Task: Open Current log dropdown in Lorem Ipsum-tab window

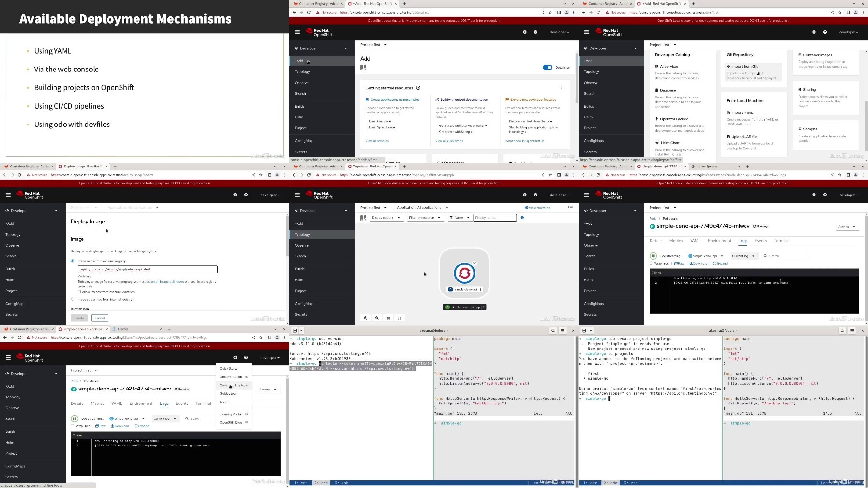Action: tap(744, 256)
